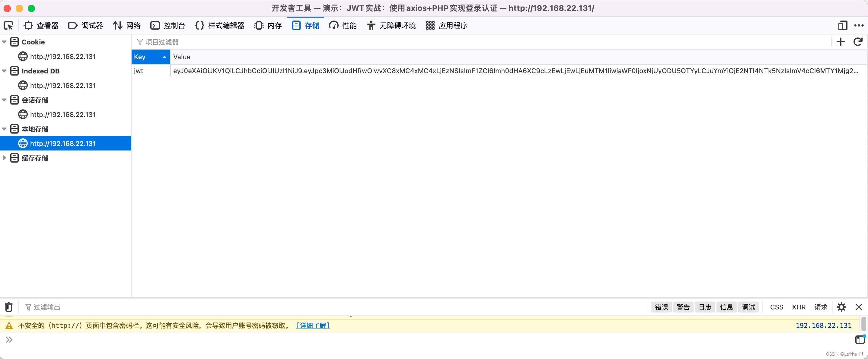
Task: Toggle the 请求 requests filter
Action: [x=821, y=307]
